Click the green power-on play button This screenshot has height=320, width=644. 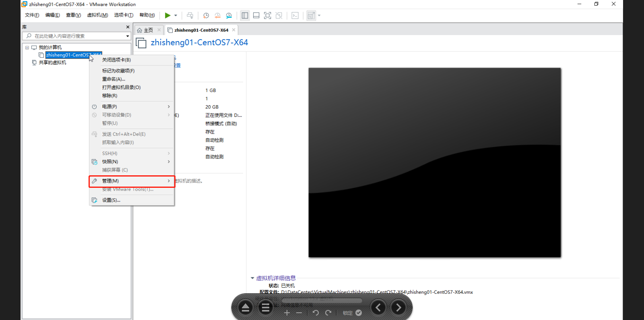[167, 15]
